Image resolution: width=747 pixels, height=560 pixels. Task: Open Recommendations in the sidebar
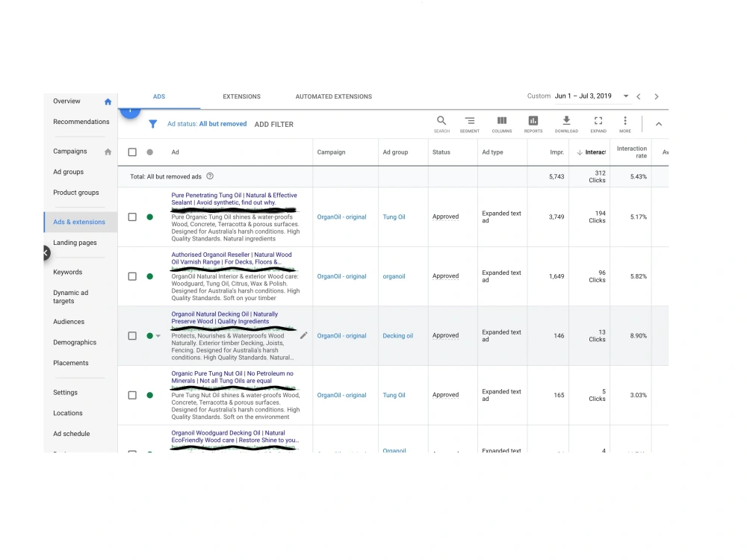81,122
